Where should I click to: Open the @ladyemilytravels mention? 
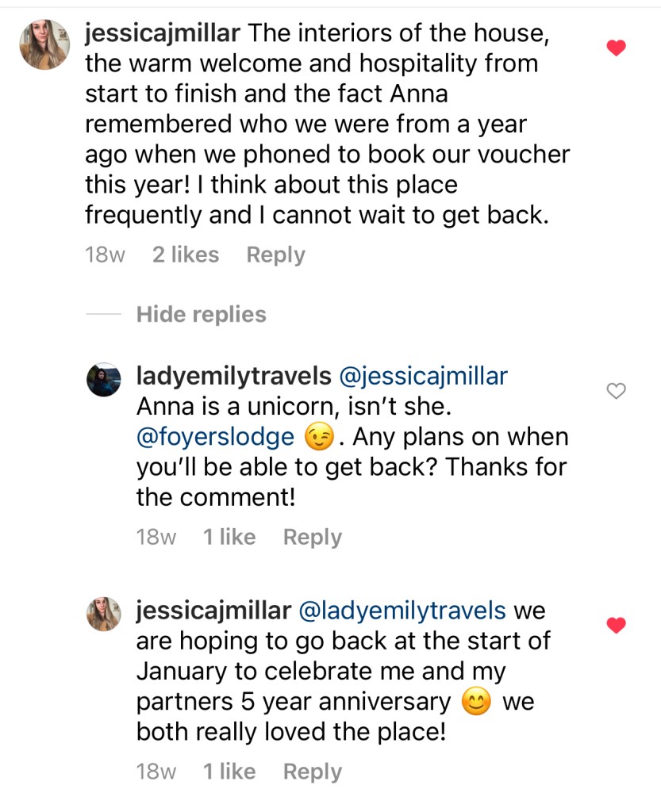pyautogui.click(x=402, y=611)
